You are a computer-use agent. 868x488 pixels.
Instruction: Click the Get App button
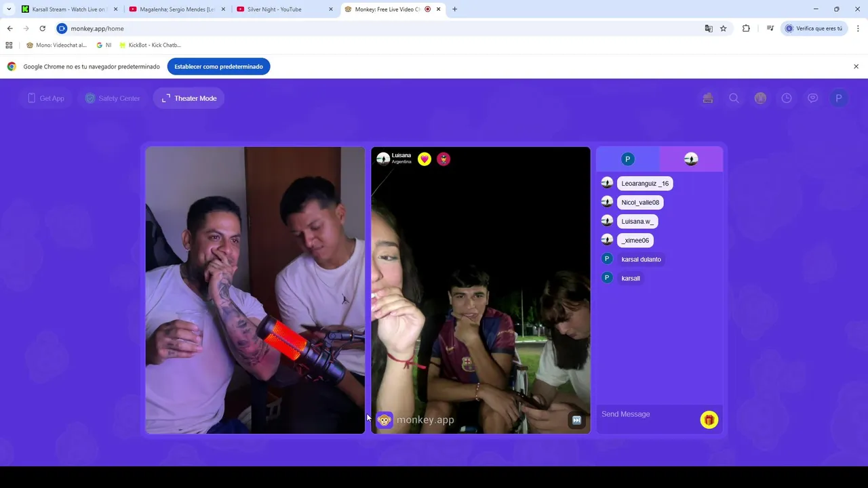click(45, 98)
